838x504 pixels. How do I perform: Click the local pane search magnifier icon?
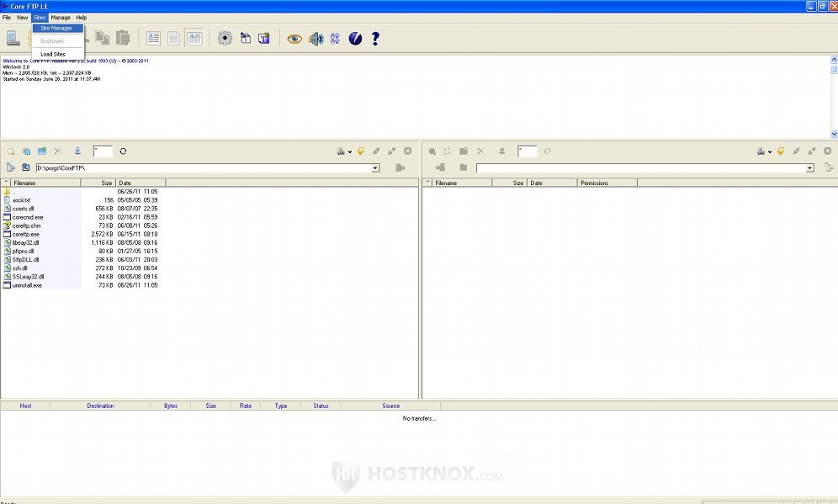(x=11, y=151)
